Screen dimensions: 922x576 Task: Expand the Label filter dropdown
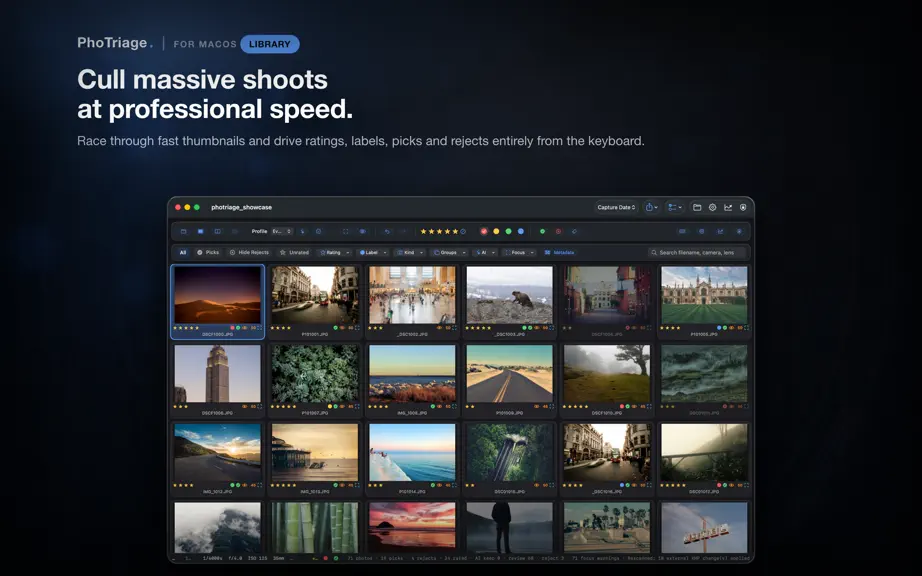[x=373, y=253]
